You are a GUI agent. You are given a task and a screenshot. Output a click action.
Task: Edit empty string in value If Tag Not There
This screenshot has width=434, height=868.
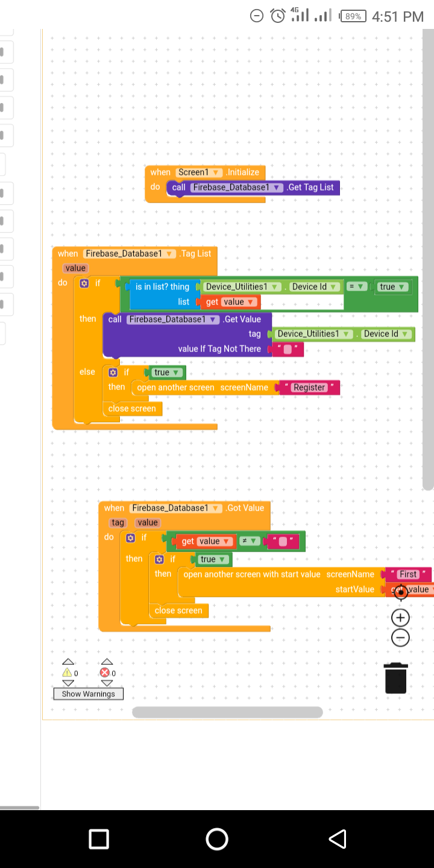coord(288,349)
